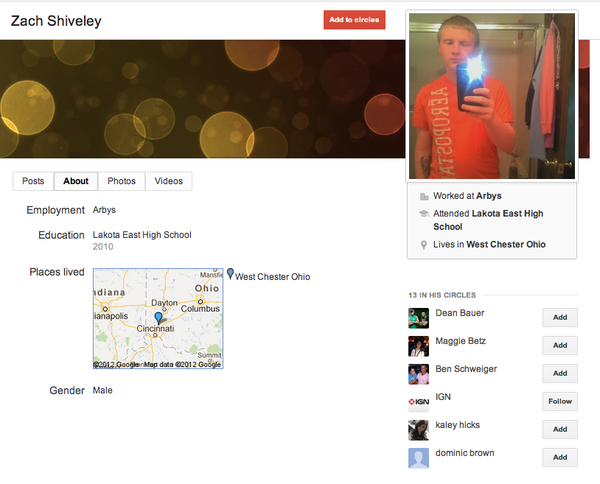The image size is (600, 484).
Task: Click the IGN logo icon
Action: 418,402
